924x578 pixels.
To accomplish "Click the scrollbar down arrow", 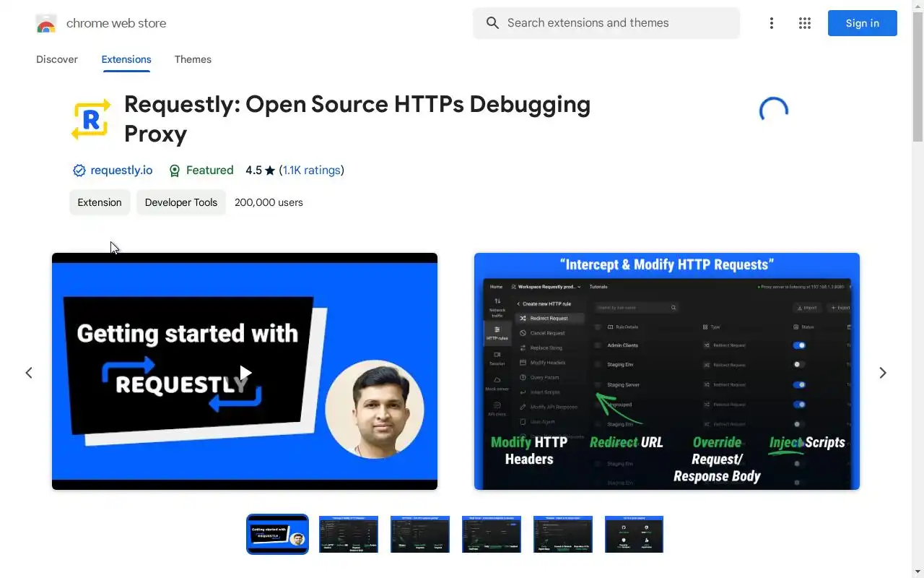I will [918, 572].
